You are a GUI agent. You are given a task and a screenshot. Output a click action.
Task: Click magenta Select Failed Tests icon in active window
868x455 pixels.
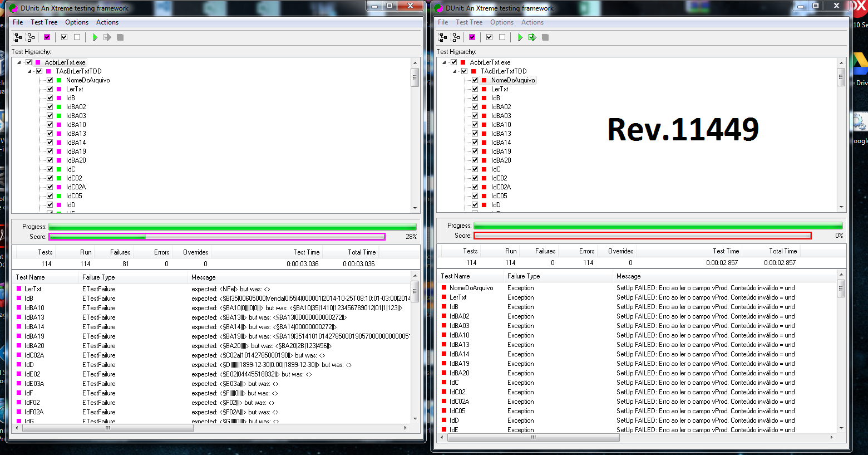tap(47, 37)
